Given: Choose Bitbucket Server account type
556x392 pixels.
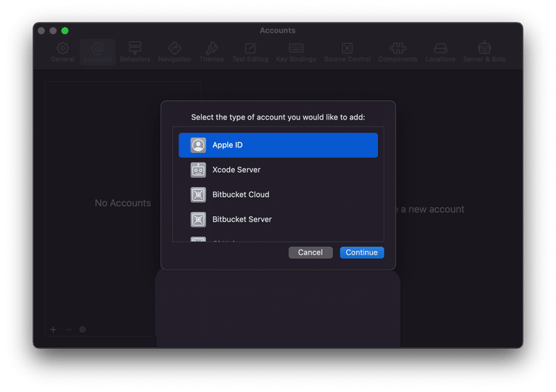Looking at the screenshot, I should [278, 220].
